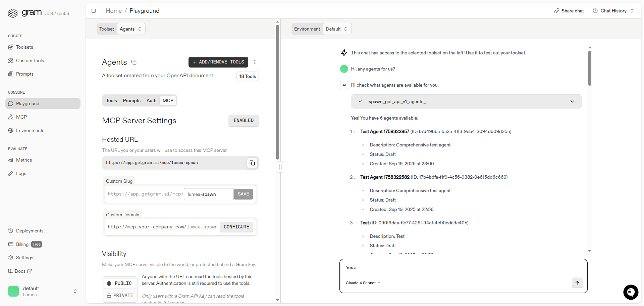
Task: Click the AI badge in chat
Action: (344, 85)
